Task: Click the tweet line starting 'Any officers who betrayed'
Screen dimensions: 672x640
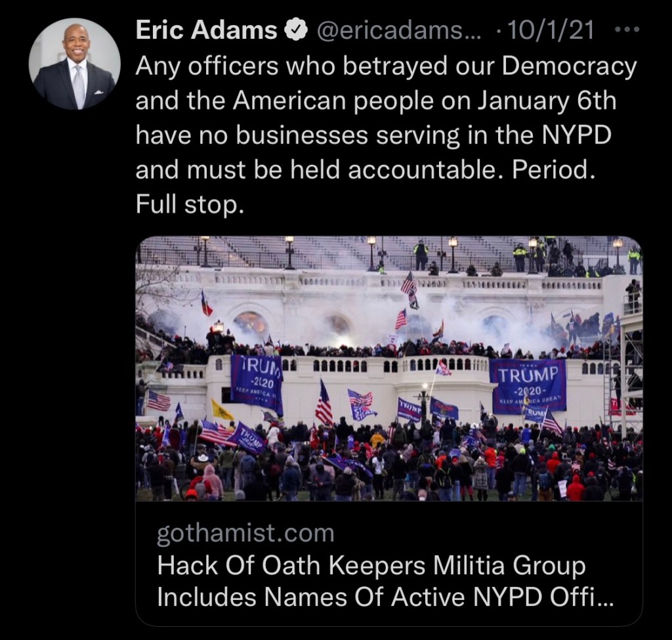Action: click(x=386, y=68)
